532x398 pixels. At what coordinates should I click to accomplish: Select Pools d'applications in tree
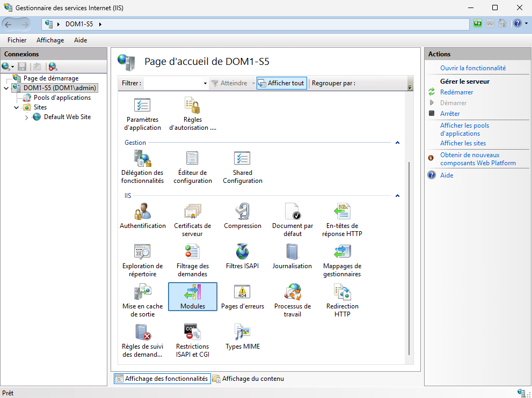tap(62, 98)
